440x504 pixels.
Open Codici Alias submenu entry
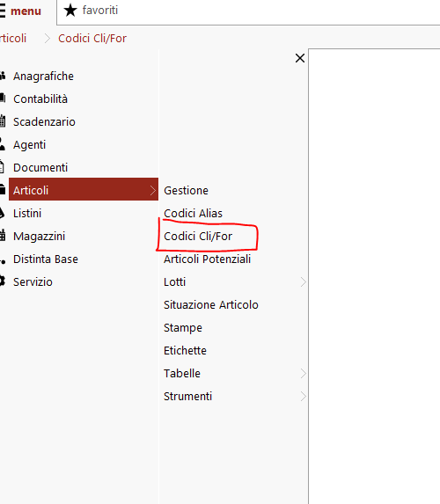point(193,214)
